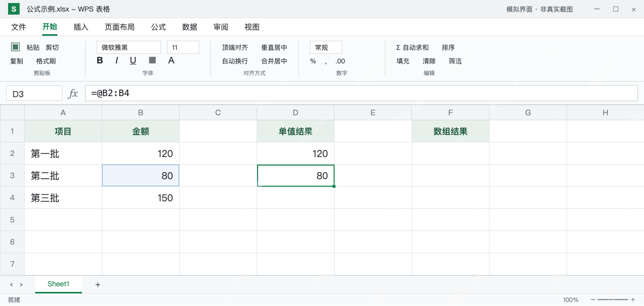Select cell containing 第三批
The image size is (644, 306).
[63, 198]
